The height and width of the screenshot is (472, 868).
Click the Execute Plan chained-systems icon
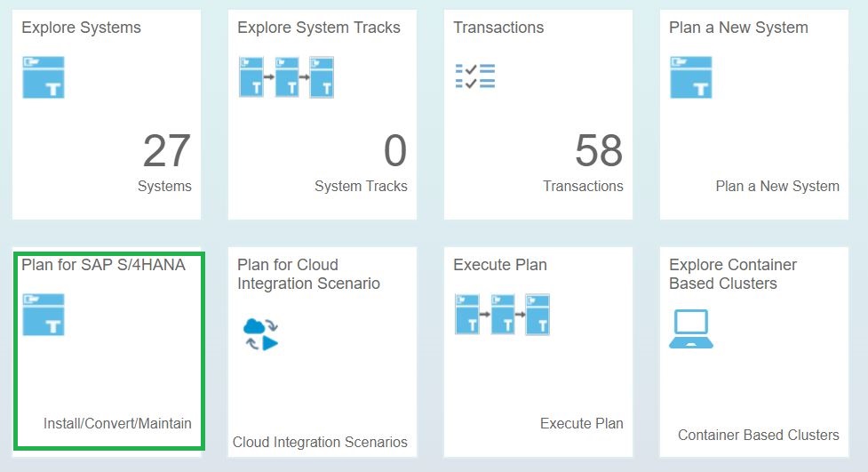coord(502,315)
